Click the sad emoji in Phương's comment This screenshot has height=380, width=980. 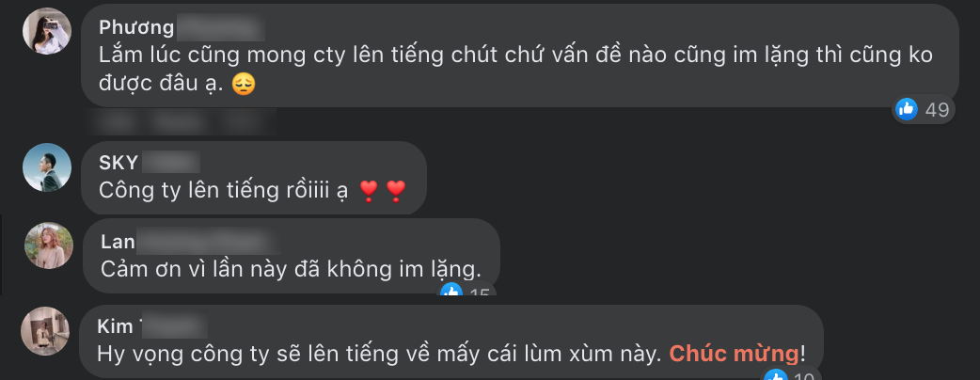pyautogui.click(x=244, y=85)
